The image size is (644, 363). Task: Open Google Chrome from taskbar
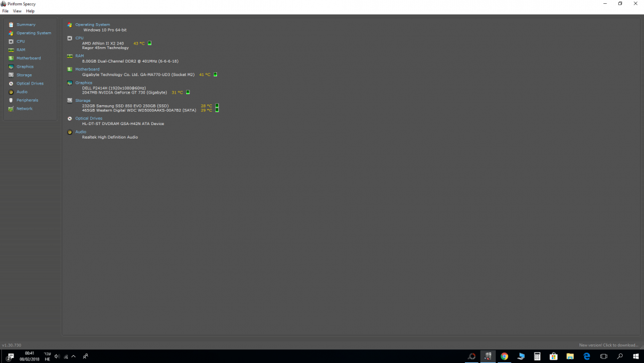tap(504, 357)
